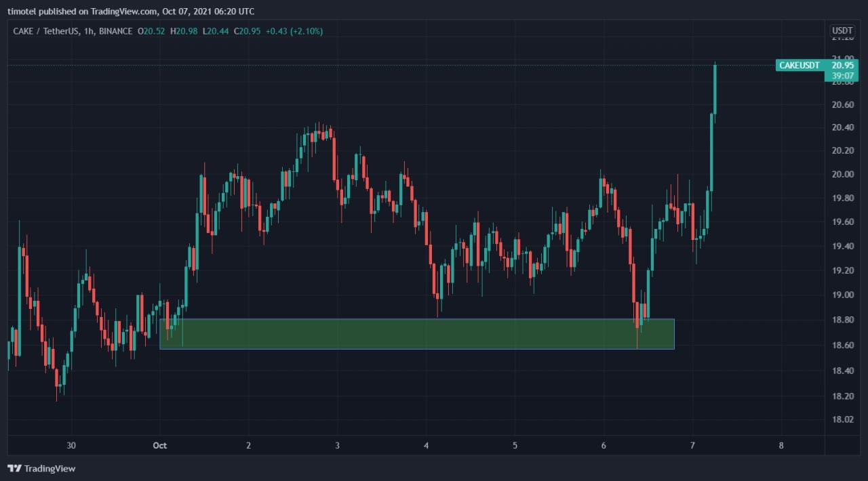This screenshot has height=481, width=868.
Task: Click the USDT currency label
Action: pyautogui.click(x=843, y=30)
